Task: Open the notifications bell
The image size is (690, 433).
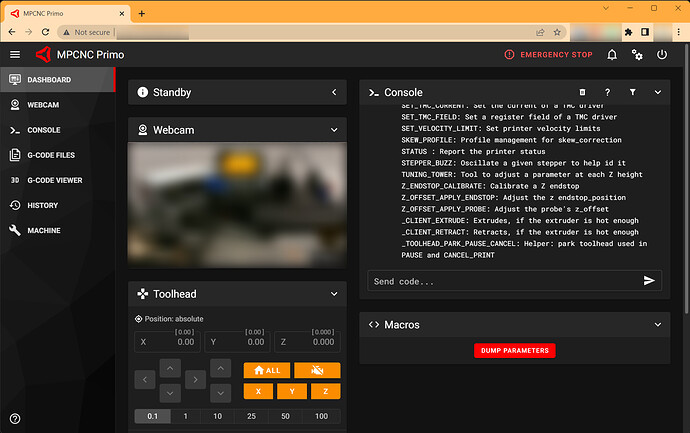Action: point(612,55)
